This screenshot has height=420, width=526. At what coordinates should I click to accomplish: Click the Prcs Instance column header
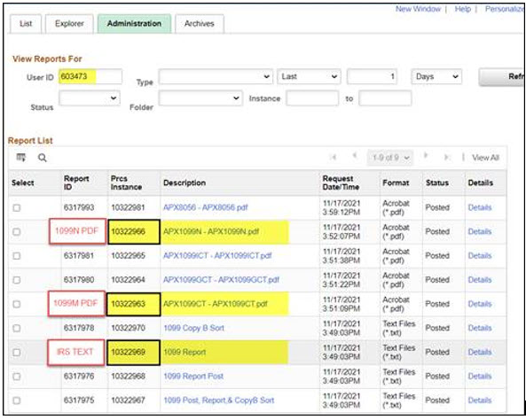pyautogui.click(x=126, y=183)
